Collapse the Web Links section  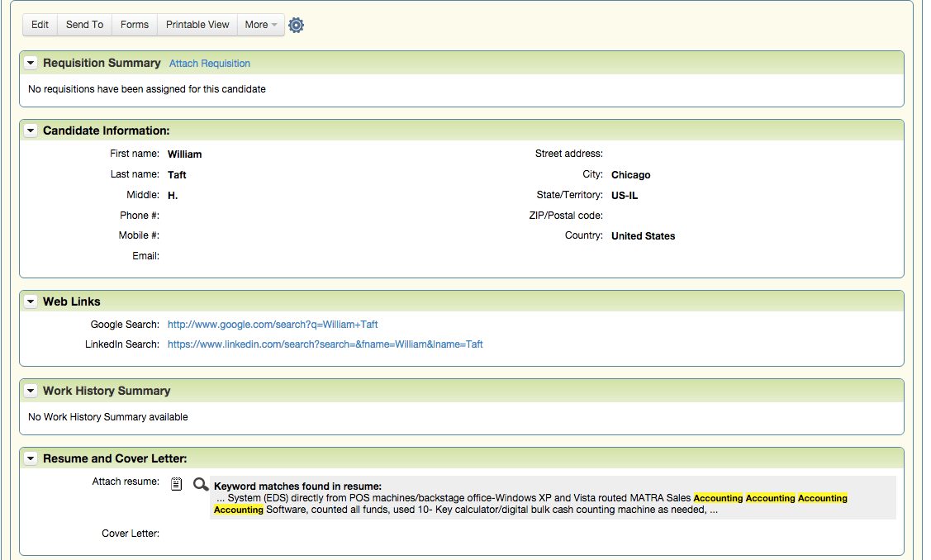(31, 301)
